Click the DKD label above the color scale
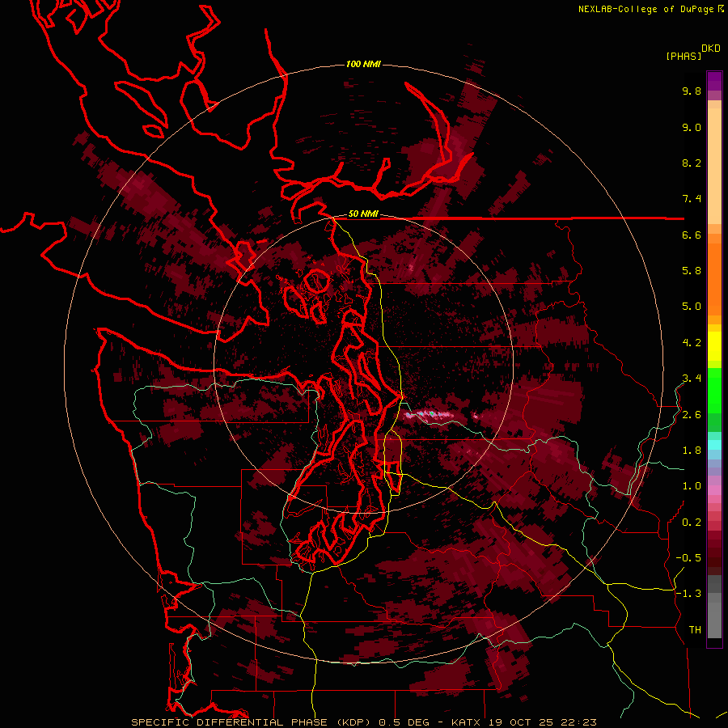The image size is (728, 728). click(x=711, y=49)
